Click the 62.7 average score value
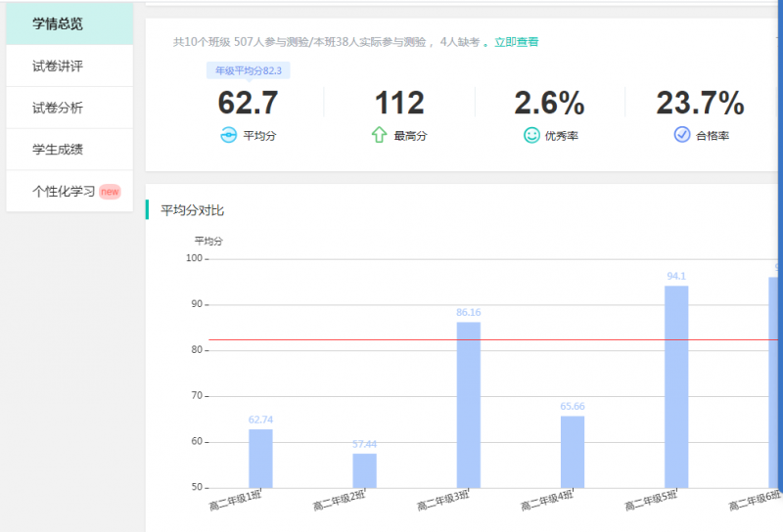 [248, 103]
